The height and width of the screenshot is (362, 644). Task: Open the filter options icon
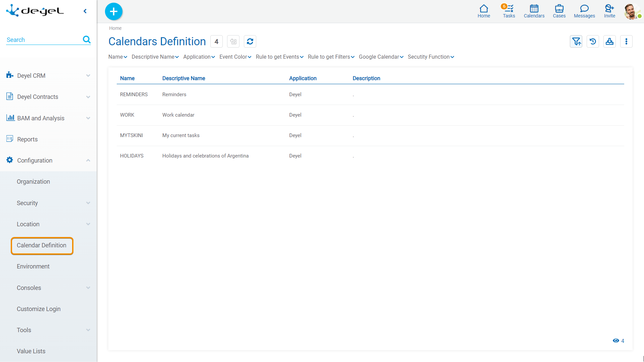576,42
